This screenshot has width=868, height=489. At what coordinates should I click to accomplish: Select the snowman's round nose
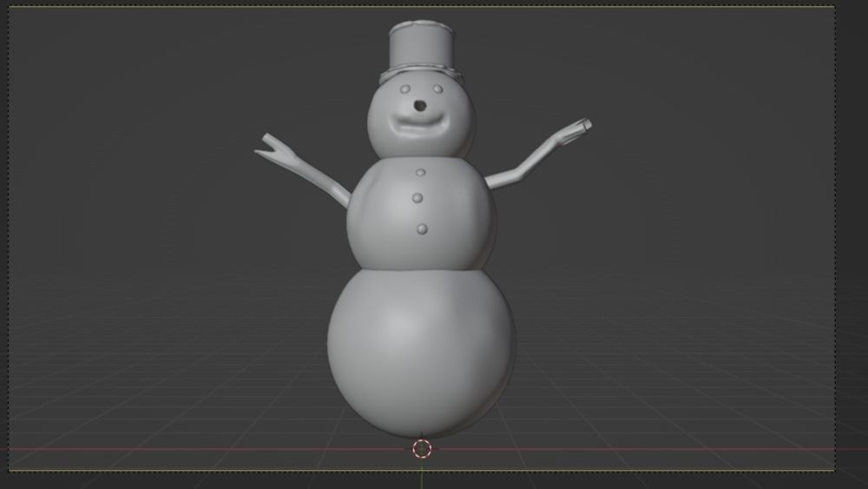420,105
